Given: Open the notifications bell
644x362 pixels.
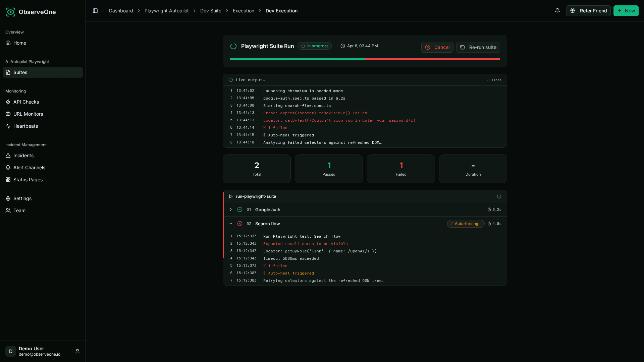Looking at the screenshot, I should [557, 11].
